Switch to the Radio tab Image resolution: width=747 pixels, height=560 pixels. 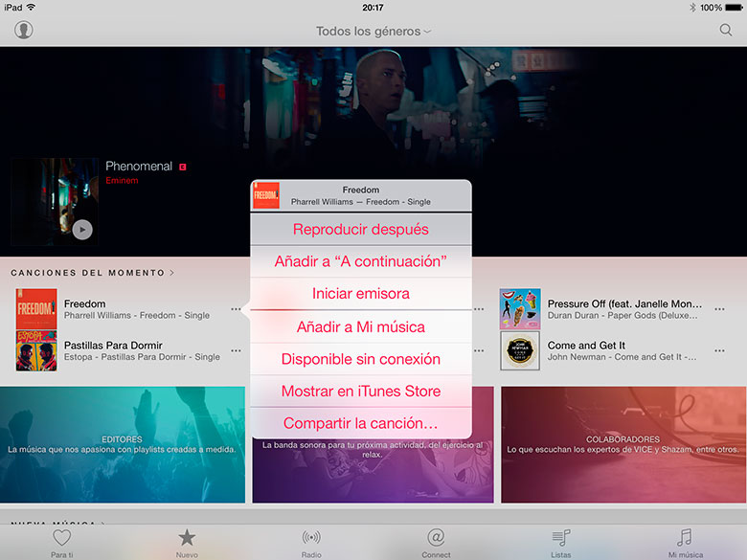coord(311,544)
